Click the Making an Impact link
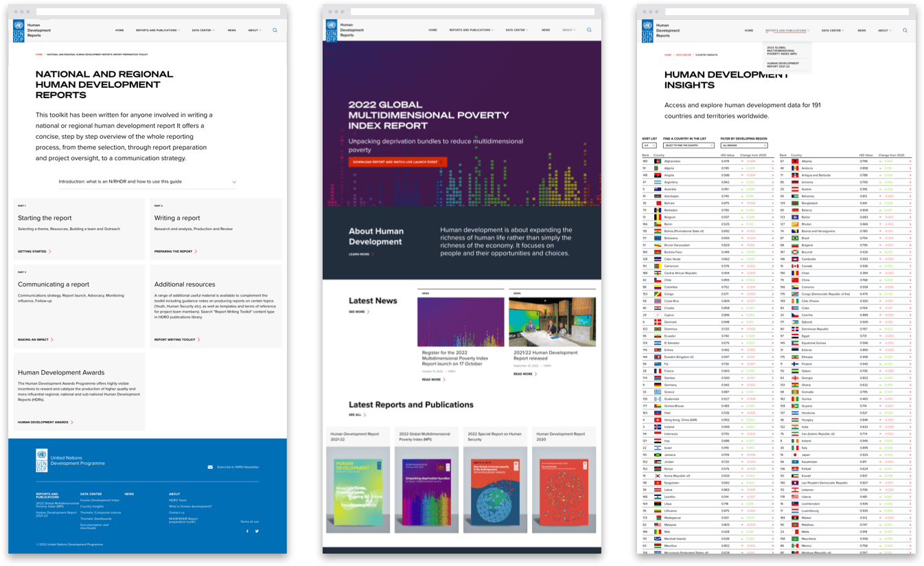The height and width of the screenshot is (566, 924). point(36,339)
